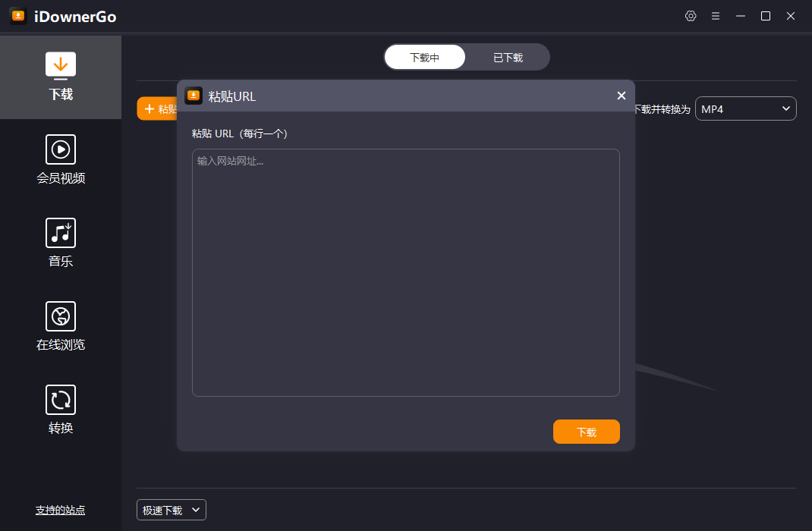The image size is (812, 531).
Task: Open the convert format selector chevron
Action: point(785,108)
